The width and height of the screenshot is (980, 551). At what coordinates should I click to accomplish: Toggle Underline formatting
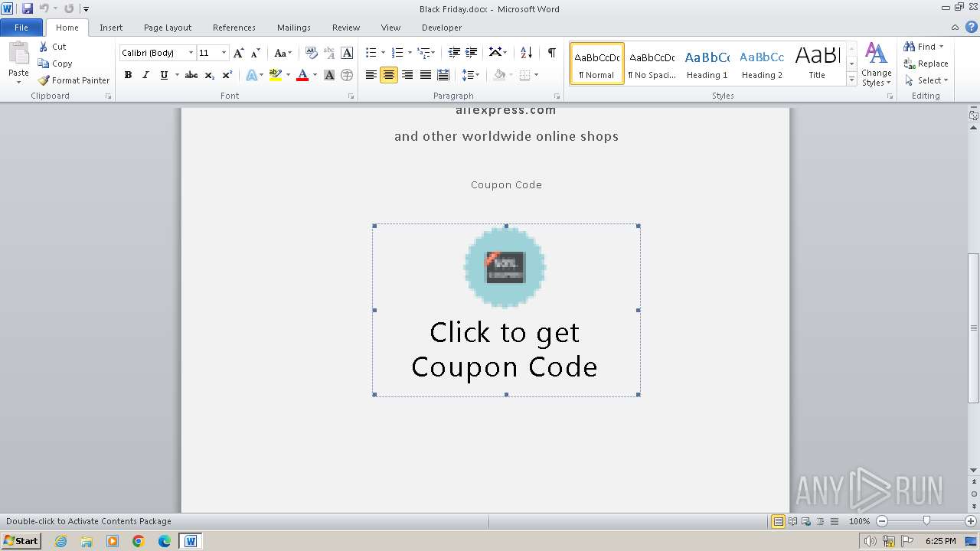[x=163, y=75]
